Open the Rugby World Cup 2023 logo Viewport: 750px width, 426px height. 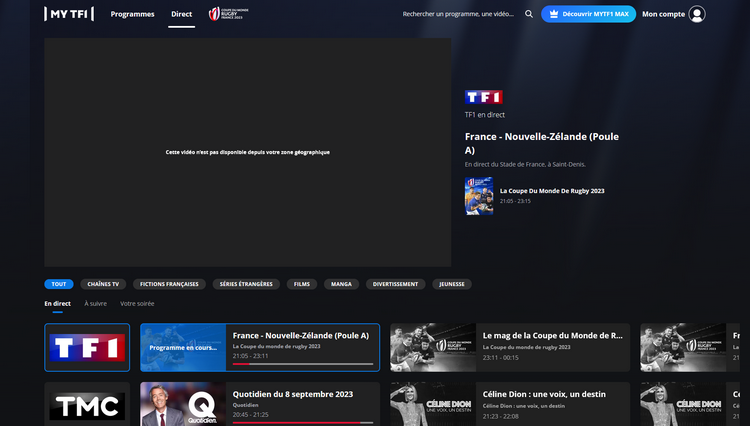pyautogui.click(x=228, y=14)
